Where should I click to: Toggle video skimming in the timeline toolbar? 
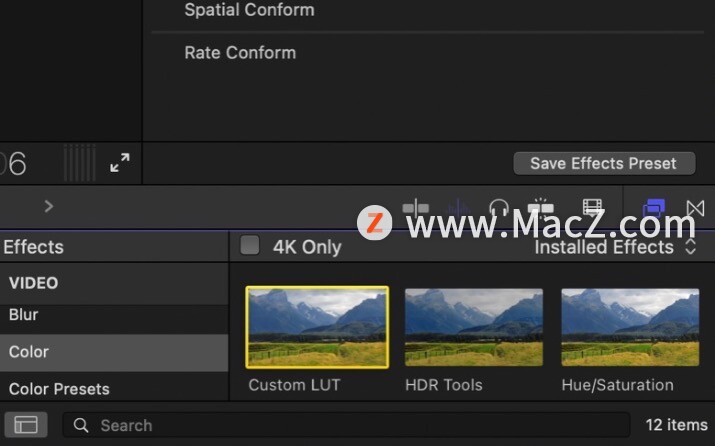[415, 208]
